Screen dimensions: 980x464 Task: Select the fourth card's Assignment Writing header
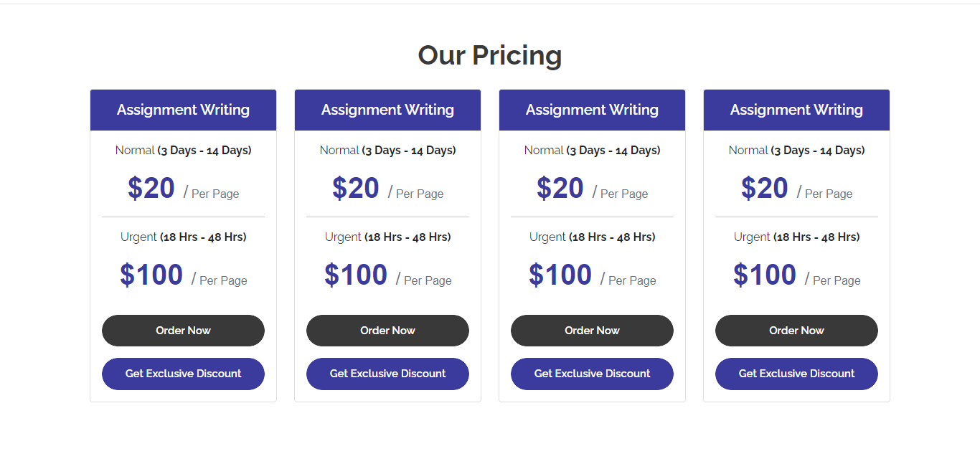[x=796, y=110]
